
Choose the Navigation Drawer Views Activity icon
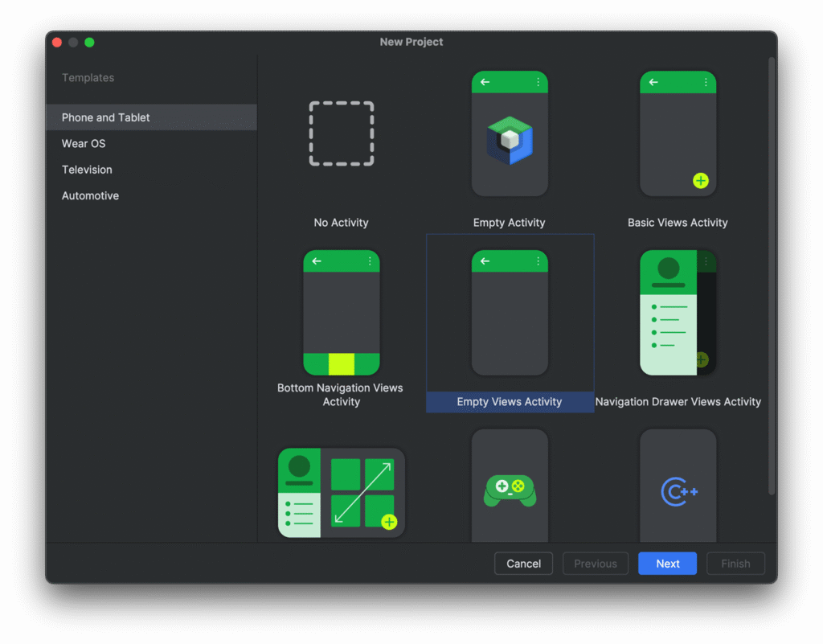(678, 313)
